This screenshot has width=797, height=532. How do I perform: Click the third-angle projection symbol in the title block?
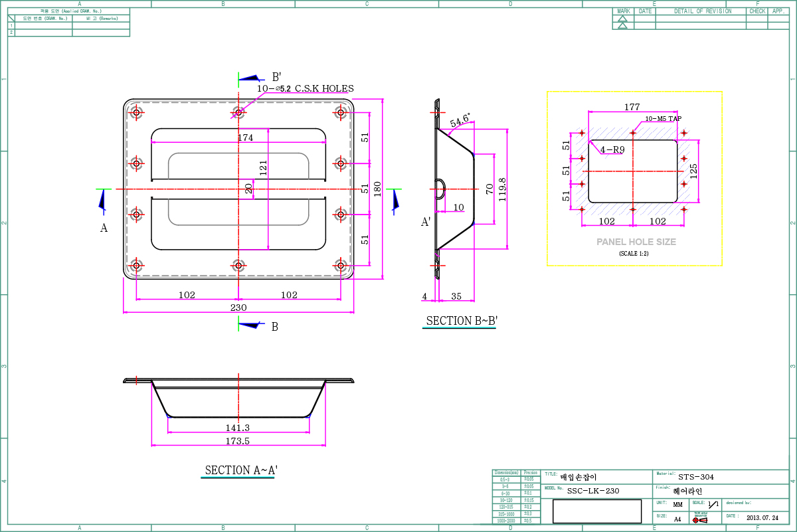[x=700, y=519]
